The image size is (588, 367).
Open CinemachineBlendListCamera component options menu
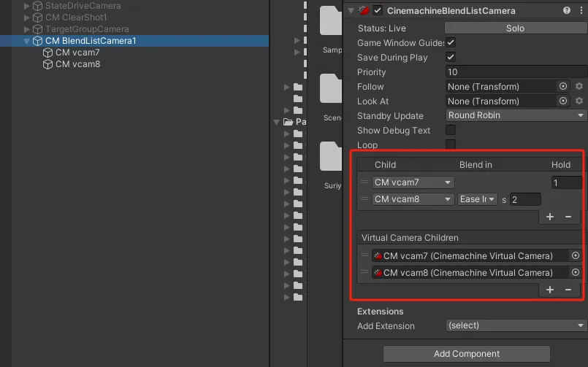581,10
